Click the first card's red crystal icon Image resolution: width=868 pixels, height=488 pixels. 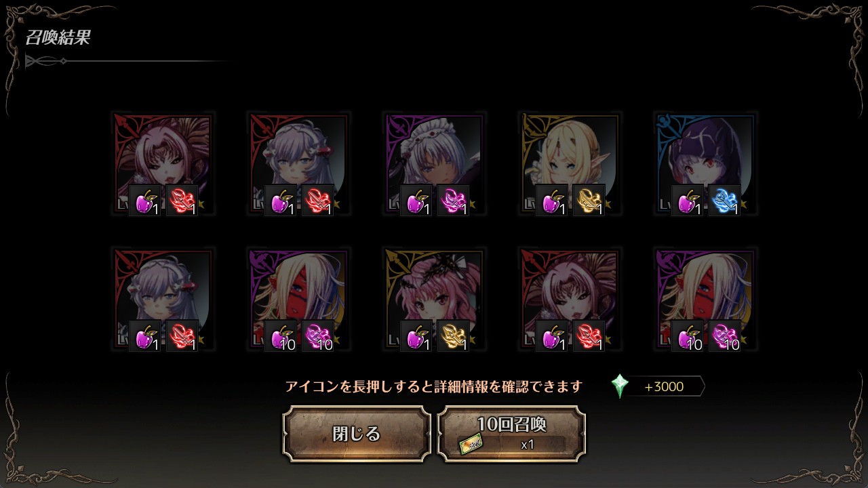[182, 201]
